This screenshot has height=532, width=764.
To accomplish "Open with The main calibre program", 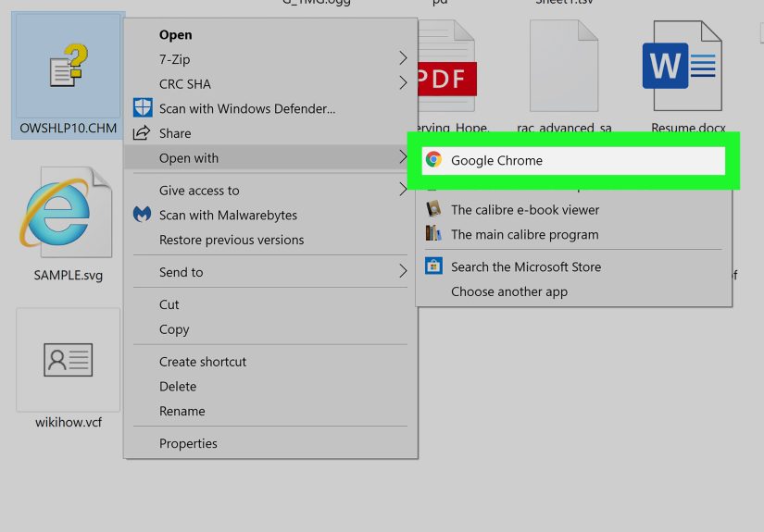I will [573, 235].
